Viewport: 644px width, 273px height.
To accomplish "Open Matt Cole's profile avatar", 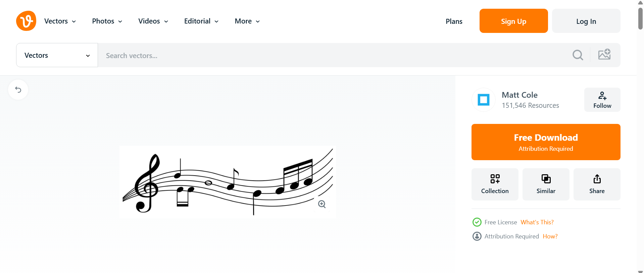I will [x=484, y=100].
